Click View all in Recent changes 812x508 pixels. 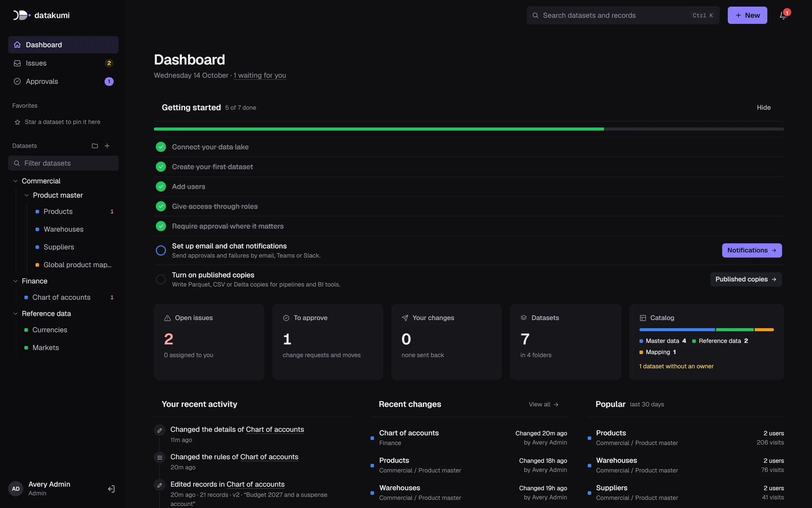tap(543, 404)
